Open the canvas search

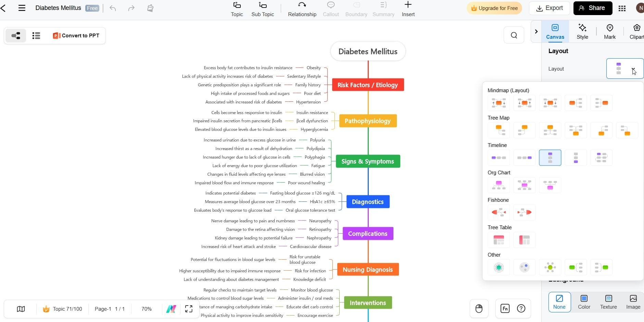click(514, 35)
